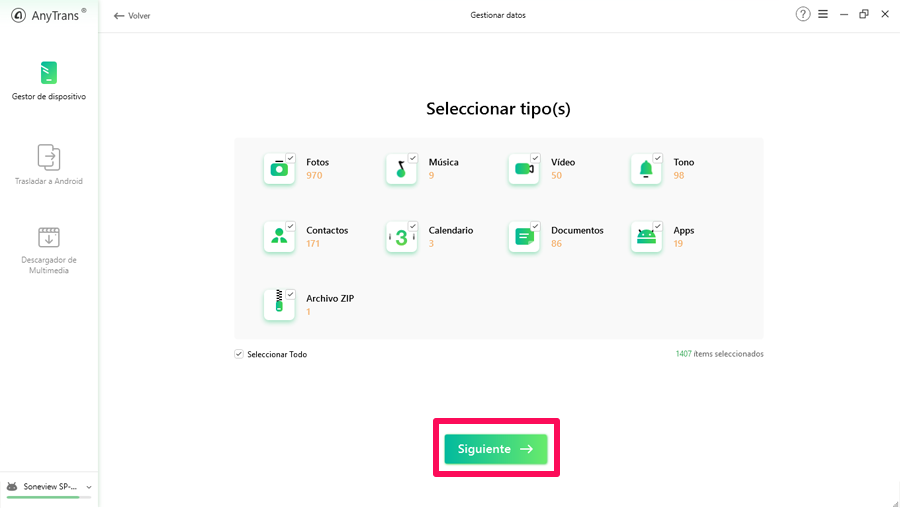Click the Contactos label
This screenshot has width=900, height=508.
click(327, 230)
